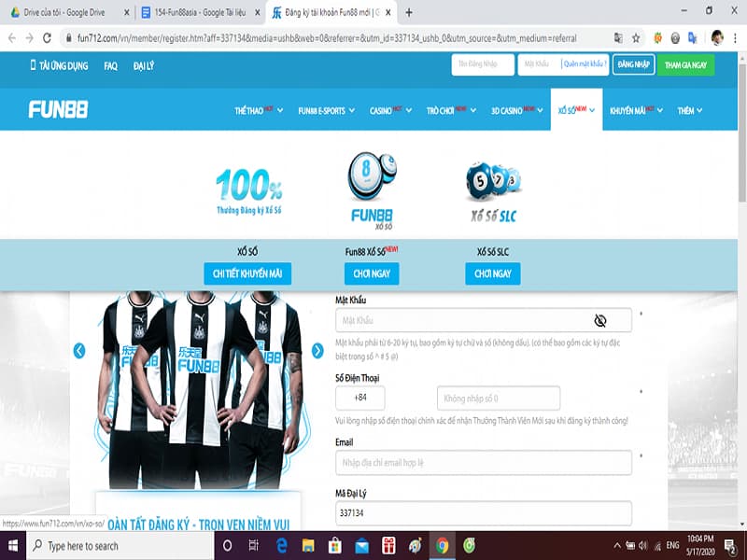The height and width of the screenshot is (560, 747).
Task: Open Chrome's three-dot menu
Action: 735,38
